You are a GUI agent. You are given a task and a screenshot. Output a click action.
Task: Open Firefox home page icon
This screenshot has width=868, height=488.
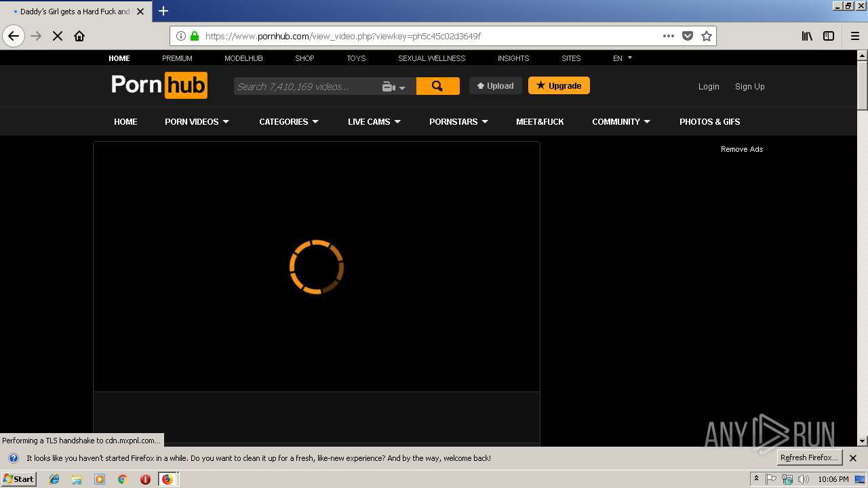click(79, 36)
